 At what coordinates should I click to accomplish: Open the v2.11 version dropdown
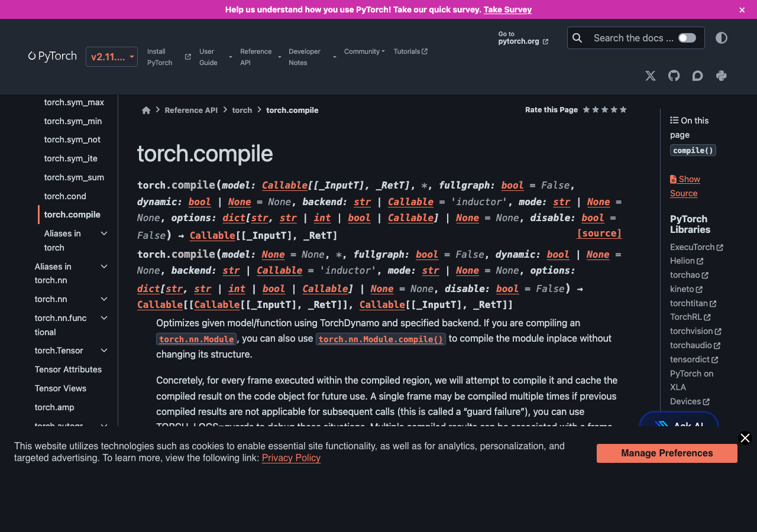111,57
